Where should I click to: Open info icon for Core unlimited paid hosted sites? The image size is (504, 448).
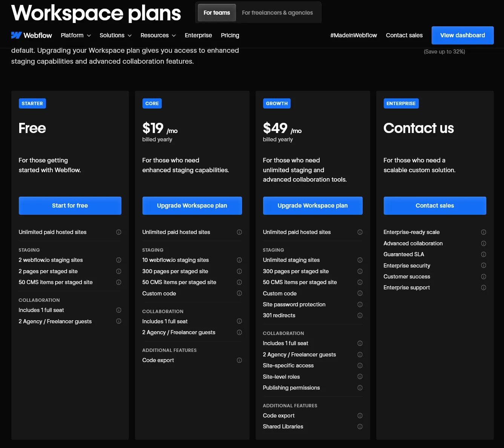point(239,232)
